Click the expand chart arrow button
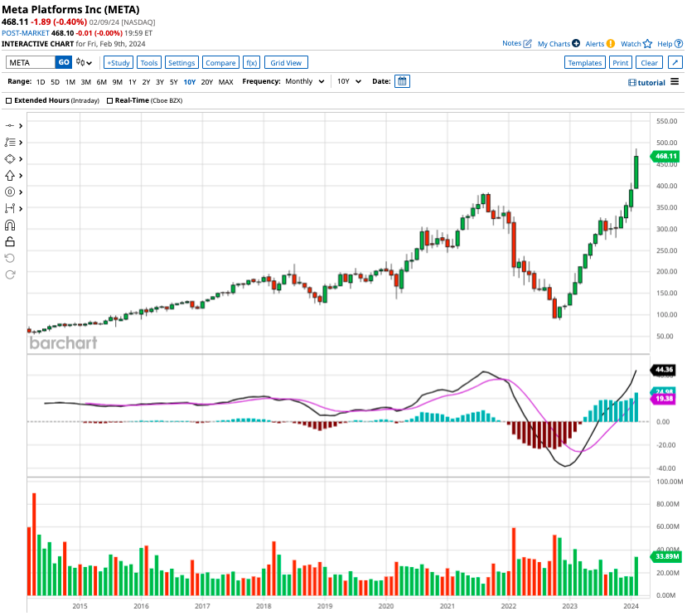This screenshot has height=616, width=687. click(x=675, y=62)
